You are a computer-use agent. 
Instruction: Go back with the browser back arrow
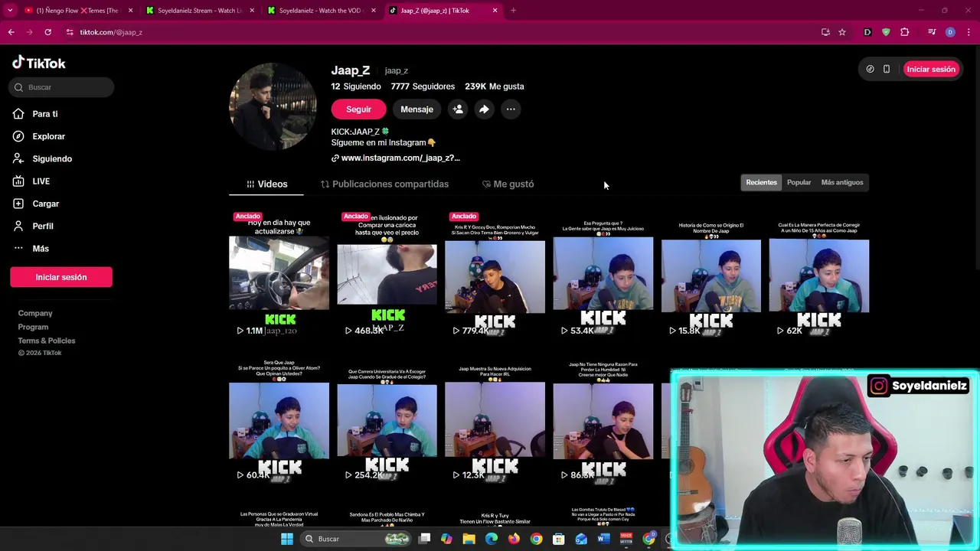[x=11, y=32]
